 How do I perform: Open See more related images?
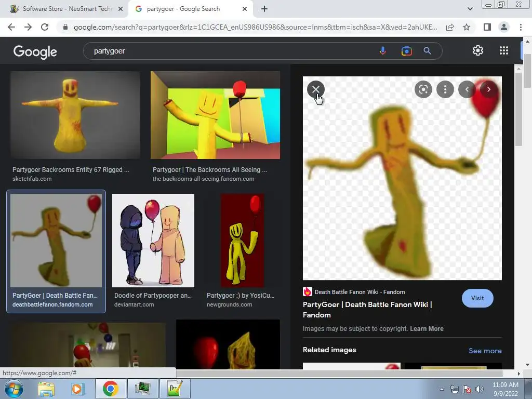point(485,351)
